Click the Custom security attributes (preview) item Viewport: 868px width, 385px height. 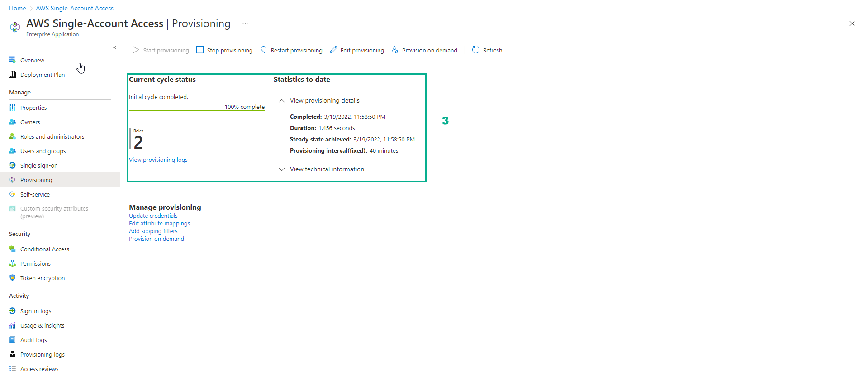click(54, 212)
